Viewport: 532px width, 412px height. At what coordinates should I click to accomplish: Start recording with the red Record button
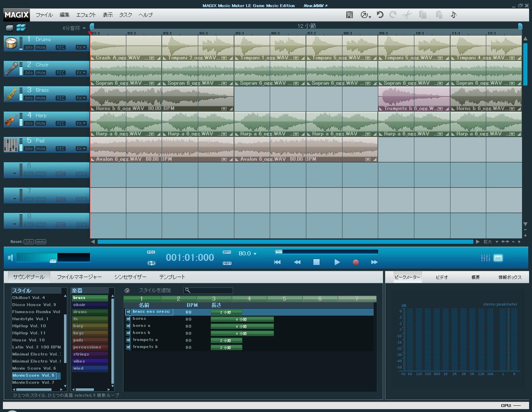(355, 262)
